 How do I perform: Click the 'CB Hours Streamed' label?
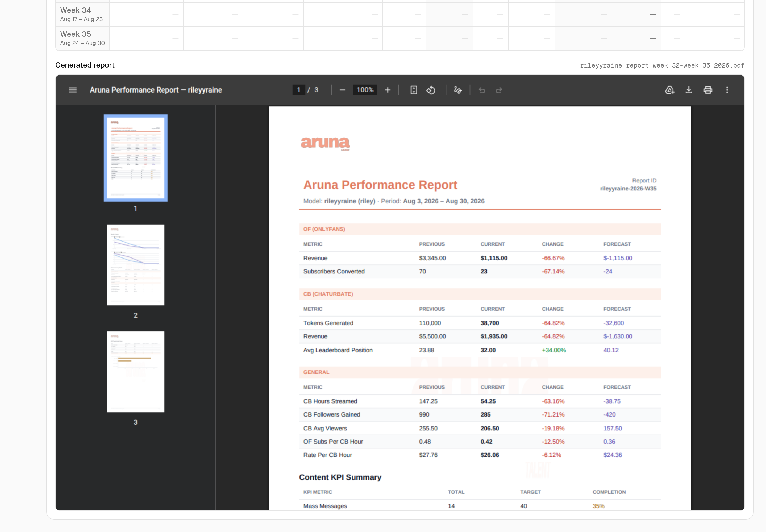[330, 401]
